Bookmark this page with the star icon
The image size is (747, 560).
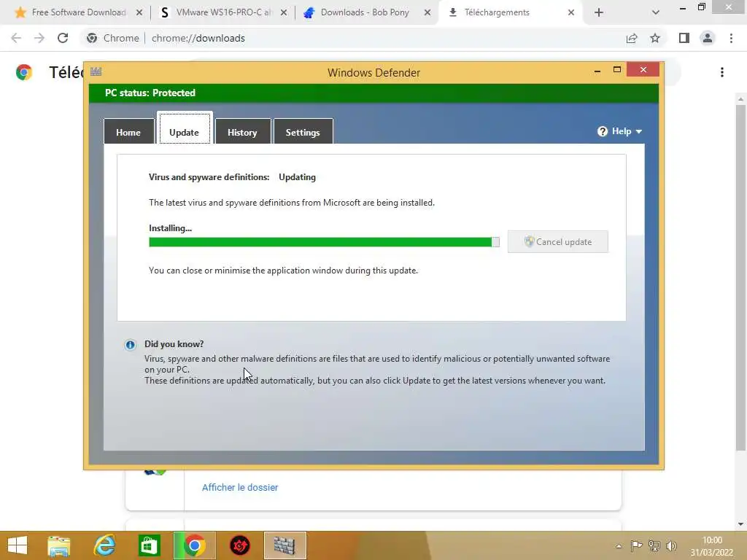[x=655, y=38]
